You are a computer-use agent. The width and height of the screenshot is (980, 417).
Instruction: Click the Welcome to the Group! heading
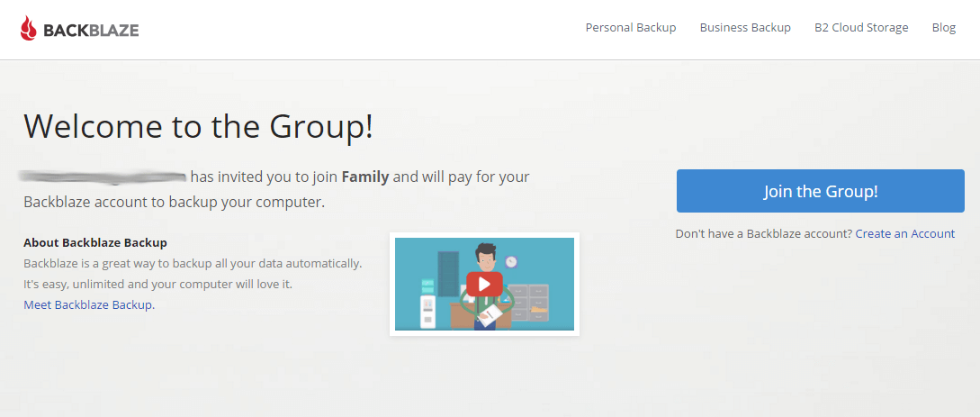[198, 126]
